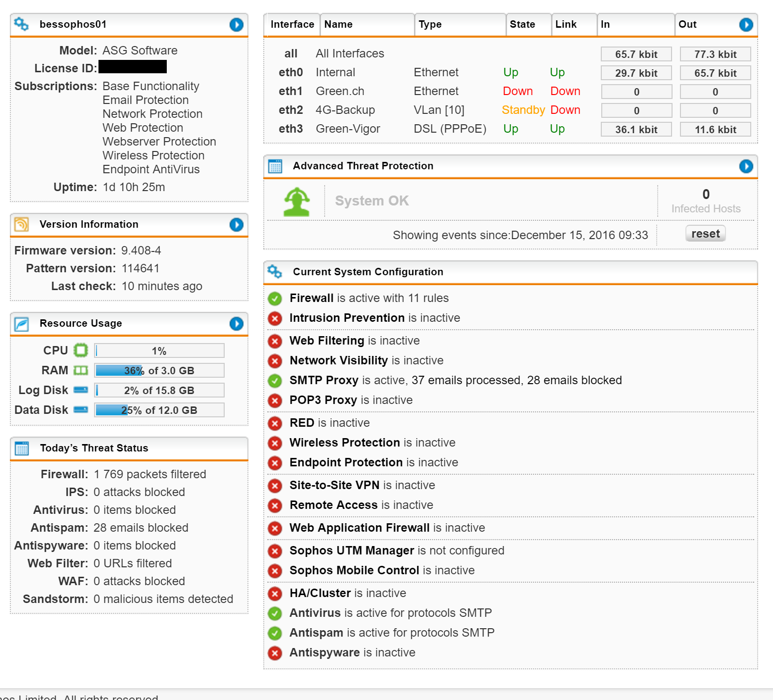Click the Interface column header
Viewport: 773px width, 700px height.
pyautogui.click(x=292, y=24)
